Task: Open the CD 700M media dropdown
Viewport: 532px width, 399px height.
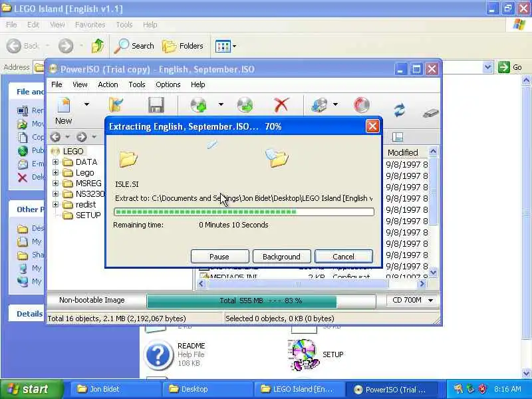Action: pyautogui.click(x=412, y=301)
